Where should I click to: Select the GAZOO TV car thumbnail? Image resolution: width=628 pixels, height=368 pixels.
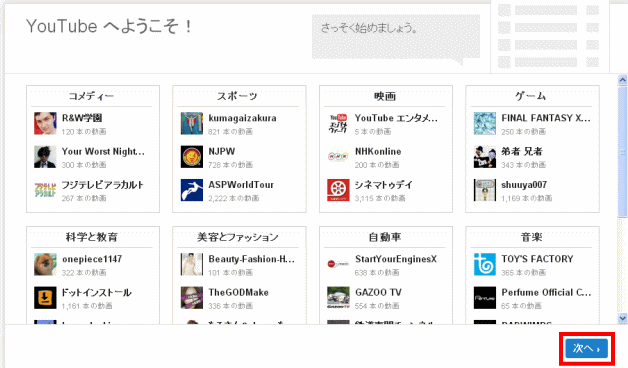point(338,298)
